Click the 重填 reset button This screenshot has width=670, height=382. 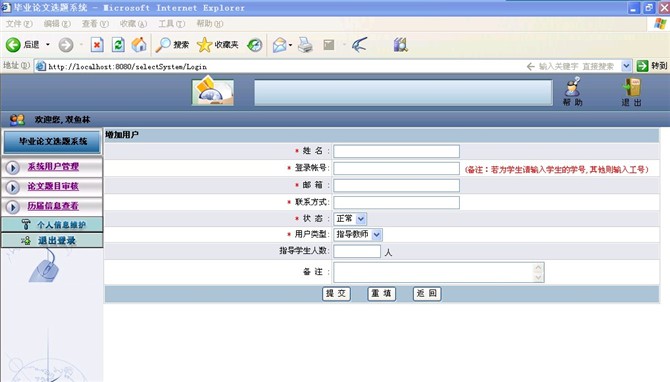click(x=382, y=294)
